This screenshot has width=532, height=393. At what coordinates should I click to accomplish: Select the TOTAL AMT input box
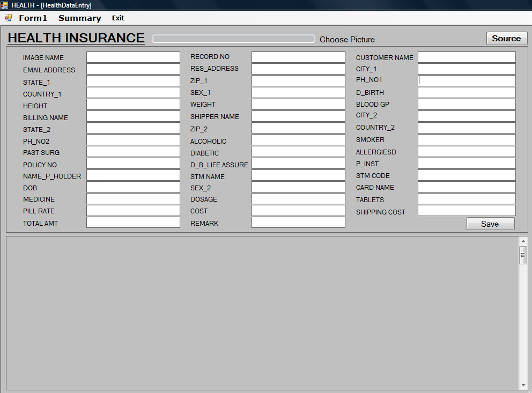tap(133, 223)
